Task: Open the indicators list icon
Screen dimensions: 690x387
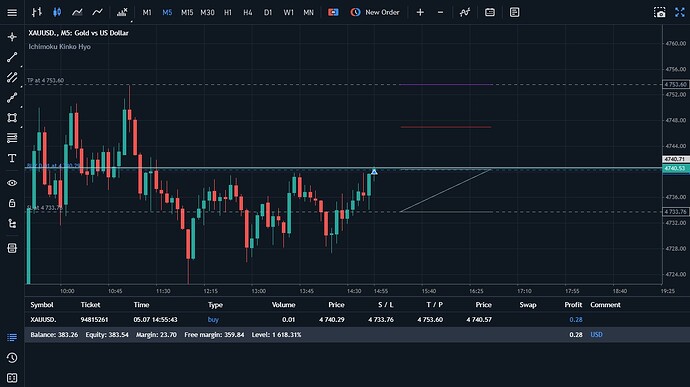Action: coord(122,12)
